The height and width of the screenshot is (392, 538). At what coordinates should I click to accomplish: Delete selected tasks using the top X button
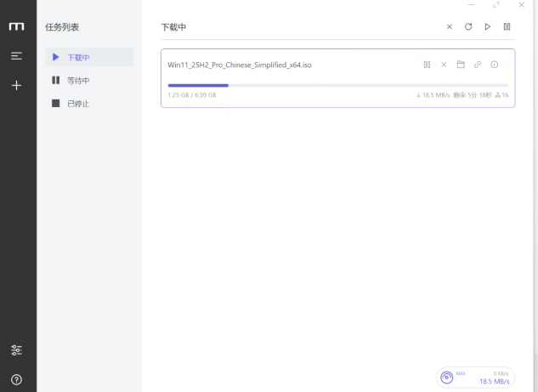[x=450, y=27]
